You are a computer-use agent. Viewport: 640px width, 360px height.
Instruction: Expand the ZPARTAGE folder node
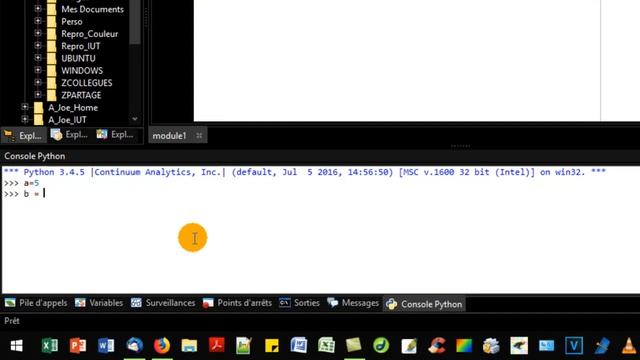(x=38, y=94)
